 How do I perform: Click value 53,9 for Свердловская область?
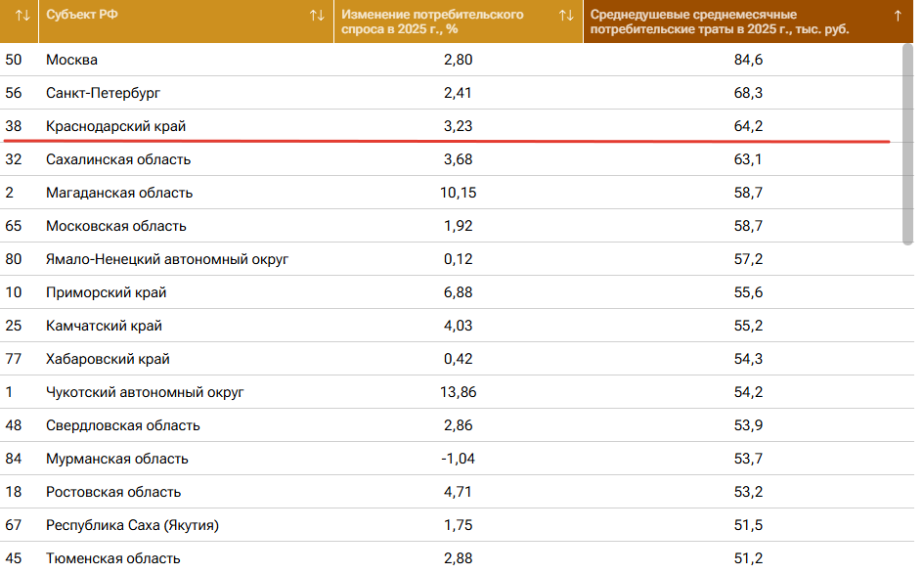(x=748, y=425)
